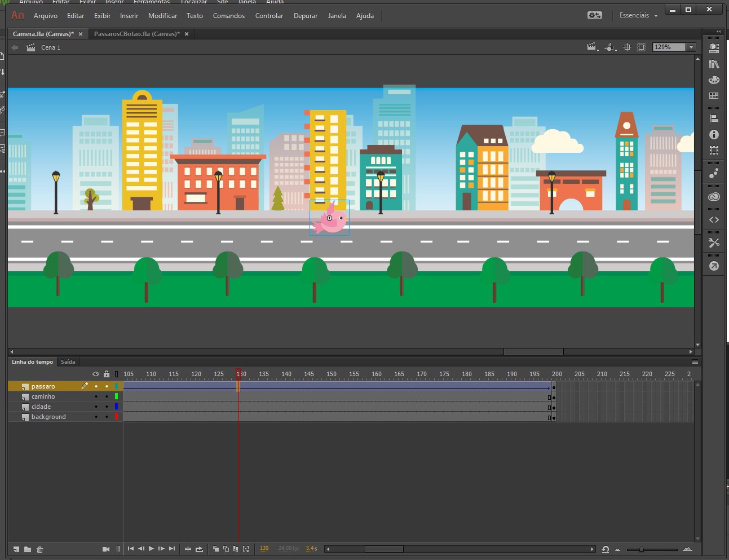Viewport: 729px width, 560px height.
Task: Click the back arrow next to Cena 1
Action: (x=15, y=47)
